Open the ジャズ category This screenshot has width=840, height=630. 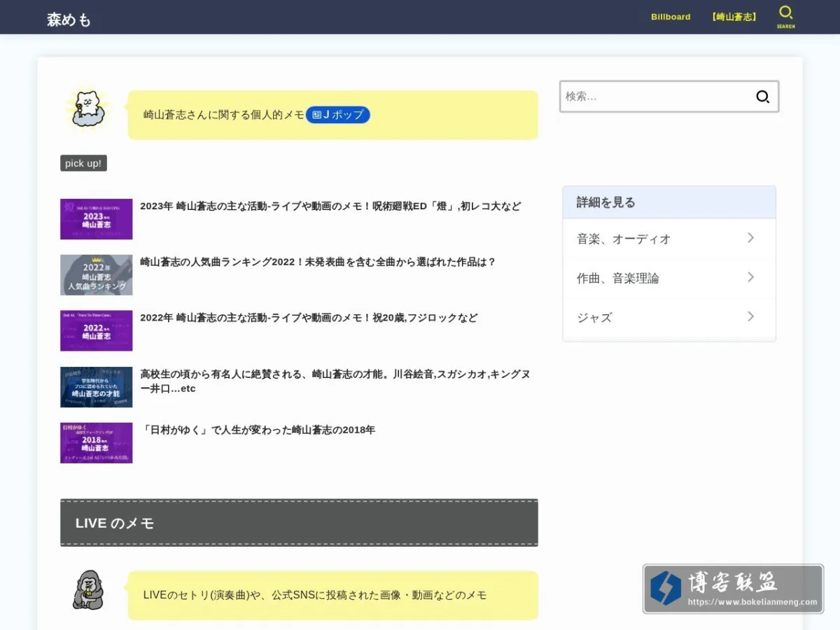tap(669, 317)
